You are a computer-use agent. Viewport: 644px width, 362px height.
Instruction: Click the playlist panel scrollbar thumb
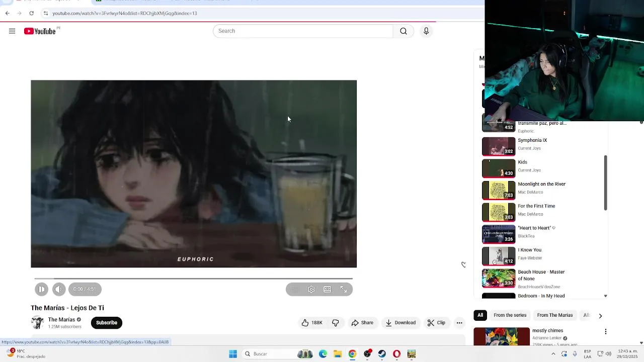click(x=605, y=183)
